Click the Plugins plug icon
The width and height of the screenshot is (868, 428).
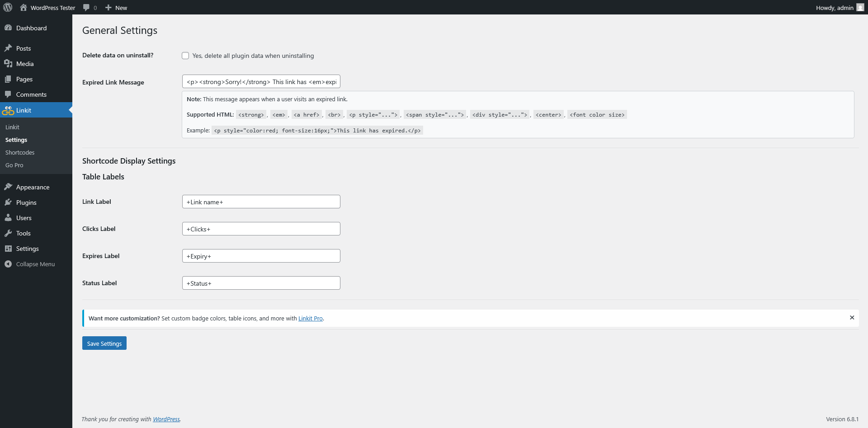8,202
